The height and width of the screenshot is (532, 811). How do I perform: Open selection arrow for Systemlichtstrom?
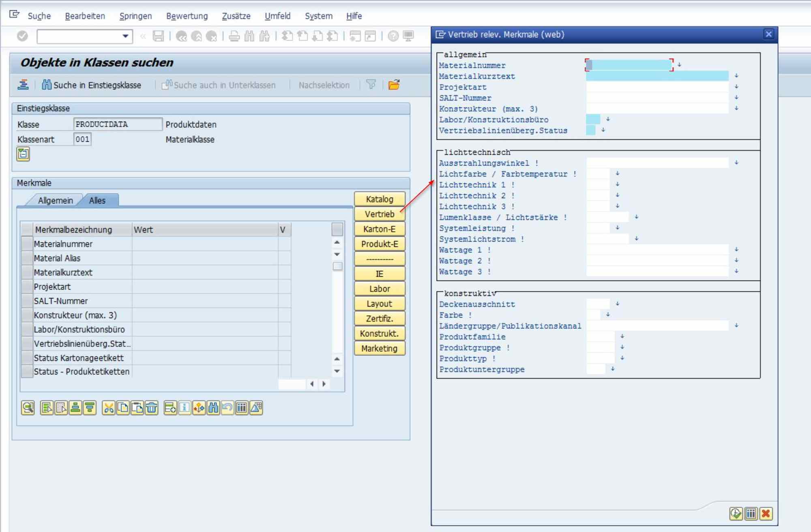(x=637, y=239)
